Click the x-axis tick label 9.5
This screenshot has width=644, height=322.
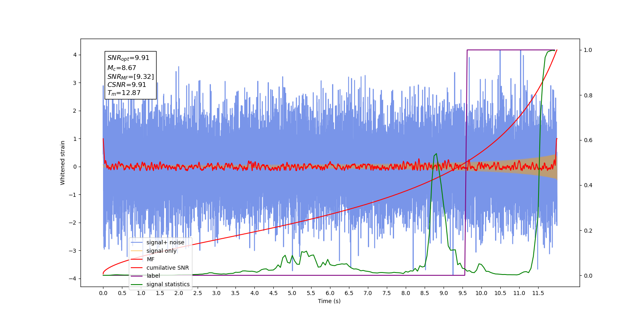tap(462, 293)
